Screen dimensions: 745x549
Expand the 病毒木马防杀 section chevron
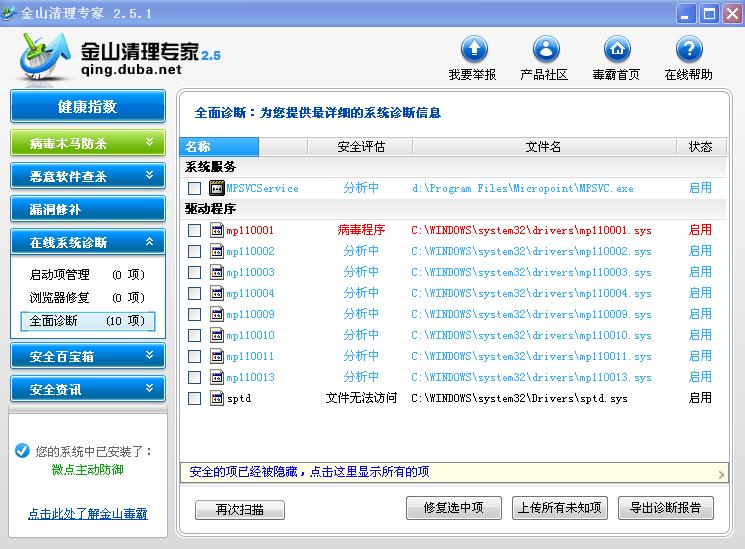(x=150, y=142)
